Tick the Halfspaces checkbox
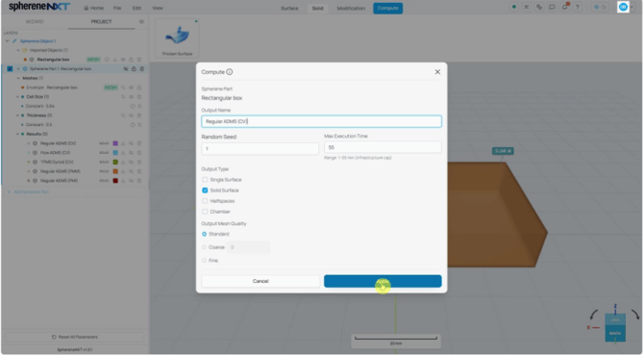644x355 pixels. (x=205, y=201)
